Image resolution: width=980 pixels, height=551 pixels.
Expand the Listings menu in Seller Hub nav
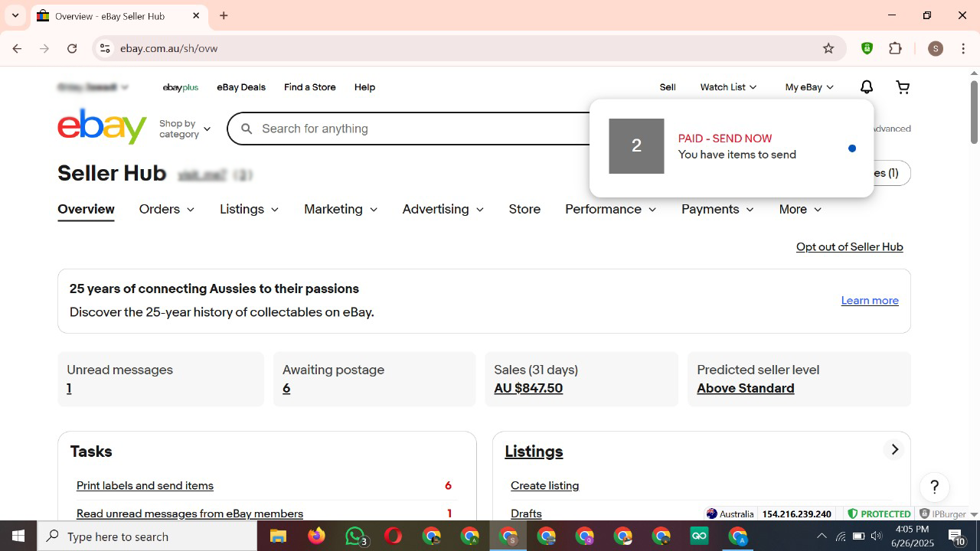pyautogui.click(x=250, y=209)
